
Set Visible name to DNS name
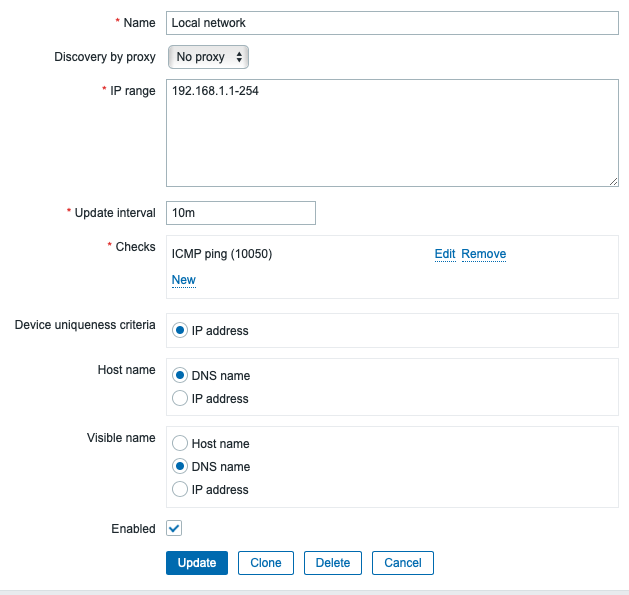pos(180,467)
